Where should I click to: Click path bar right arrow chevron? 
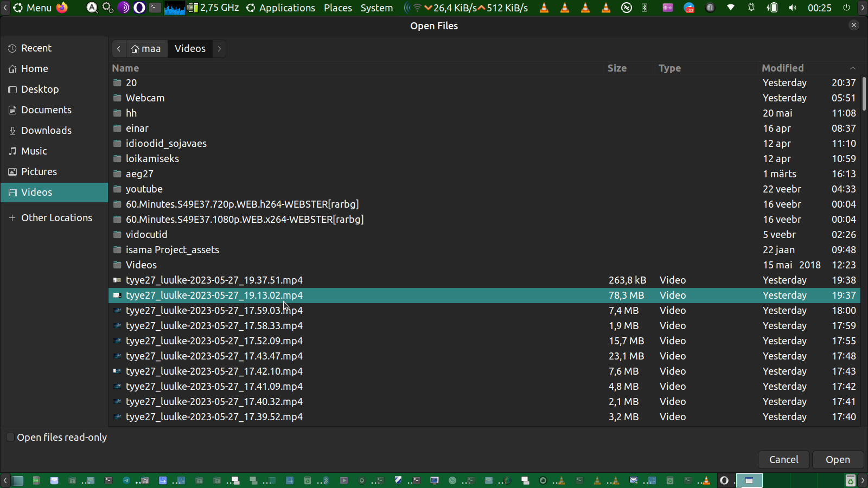[x=219, y=49]
